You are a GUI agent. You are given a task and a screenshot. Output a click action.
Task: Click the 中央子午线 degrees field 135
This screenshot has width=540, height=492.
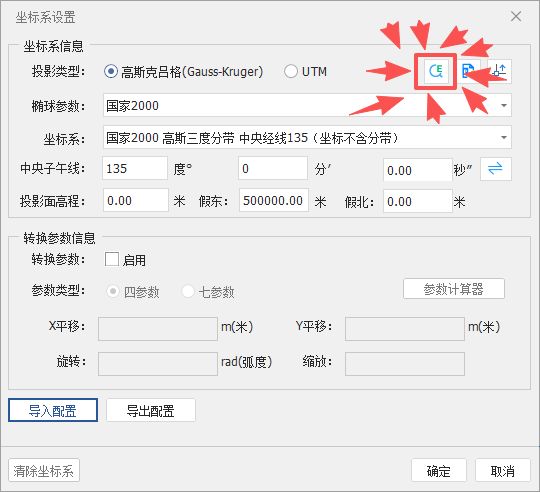[135, 168]
